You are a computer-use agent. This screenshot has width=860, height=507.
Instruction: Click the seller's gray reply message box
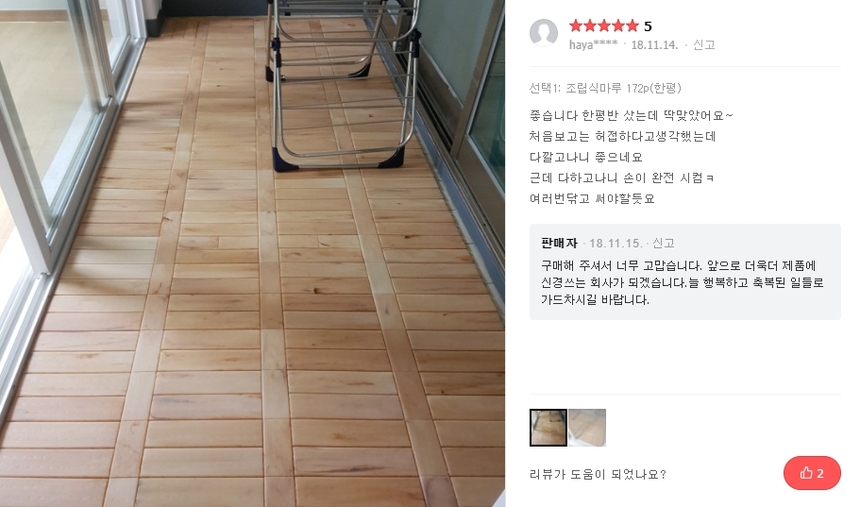[x=685, y=272]
